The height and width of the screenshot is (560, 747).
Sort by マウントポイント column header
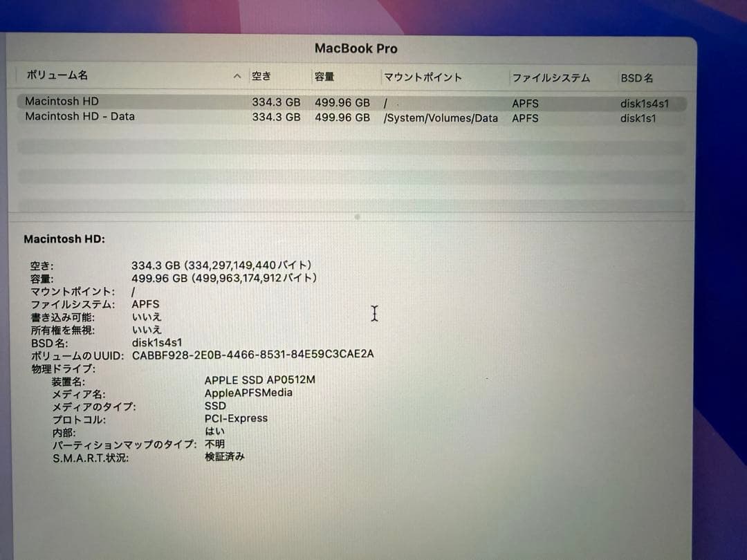423,77
